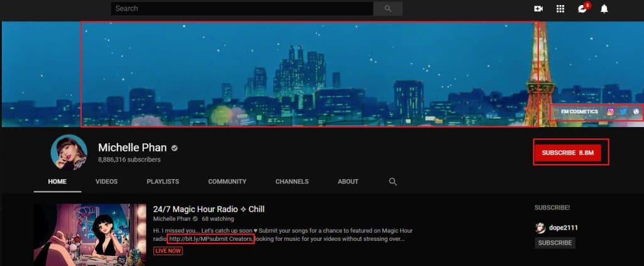Click the SUBSCRIBE! section heading
Screen dimensions: 644x266
click(x=552, y=208)
